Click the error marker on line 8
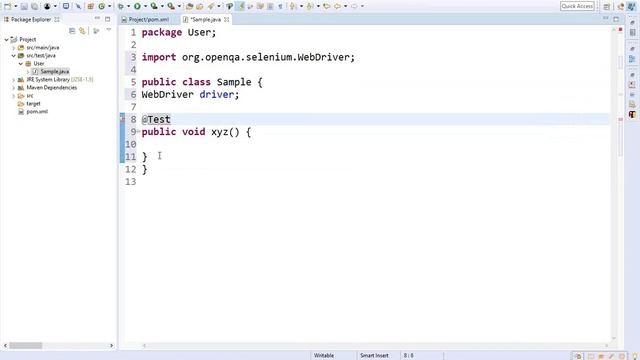640x360 pixels. [122, 119]
